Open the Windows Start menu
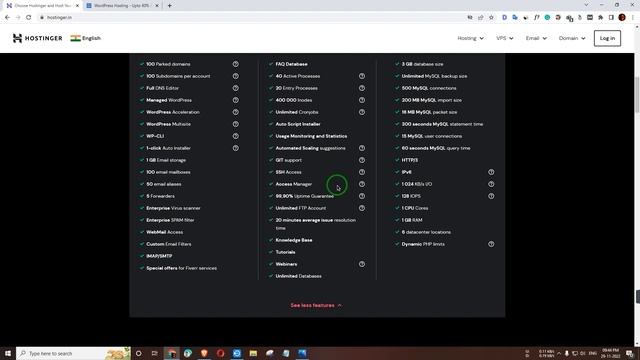 [x=8, y=353]
